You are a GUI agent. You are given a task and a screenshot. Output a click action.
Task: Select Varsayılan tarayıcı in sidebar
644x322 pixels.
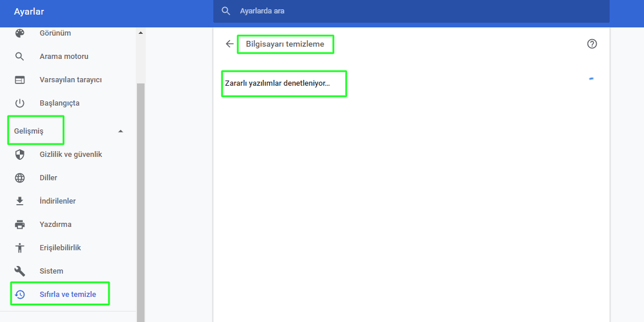click(71, 80)
